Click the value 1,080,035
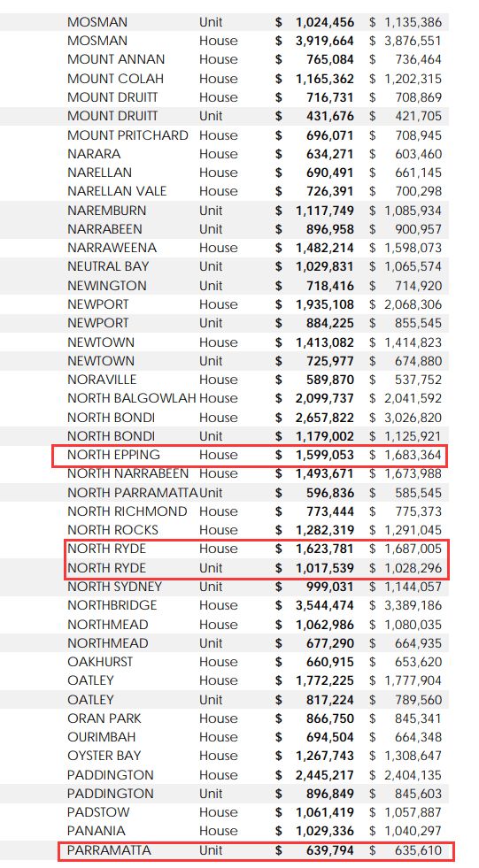This screenshot has width=479, height=868. click(x=413, y=625)
